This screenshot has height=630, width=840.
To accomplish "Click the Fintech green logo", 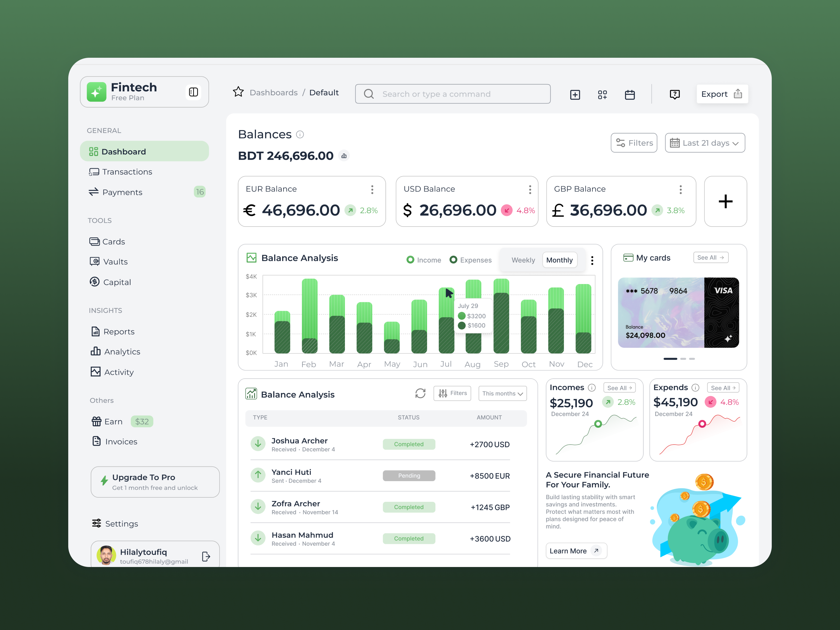I will [x=96, y=92].
